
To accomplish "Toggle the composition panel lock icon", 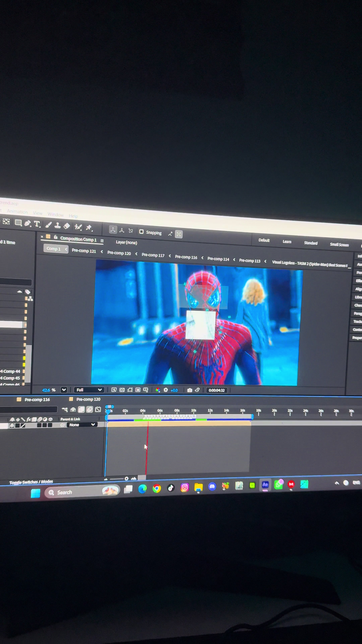I will point(55,237).
